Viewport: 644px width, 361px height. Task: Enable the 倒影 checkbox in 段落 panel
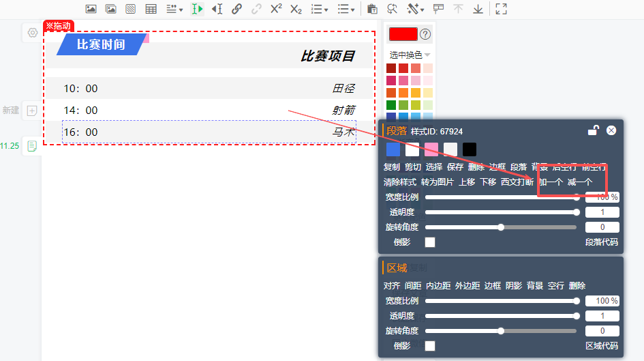[430, 242]
